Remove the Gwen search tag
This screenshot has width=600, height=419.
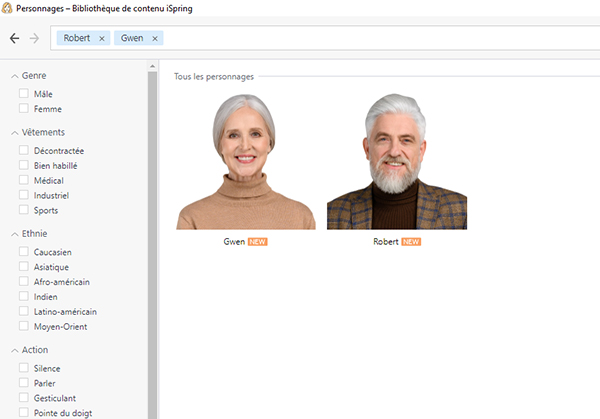(155, 39)
